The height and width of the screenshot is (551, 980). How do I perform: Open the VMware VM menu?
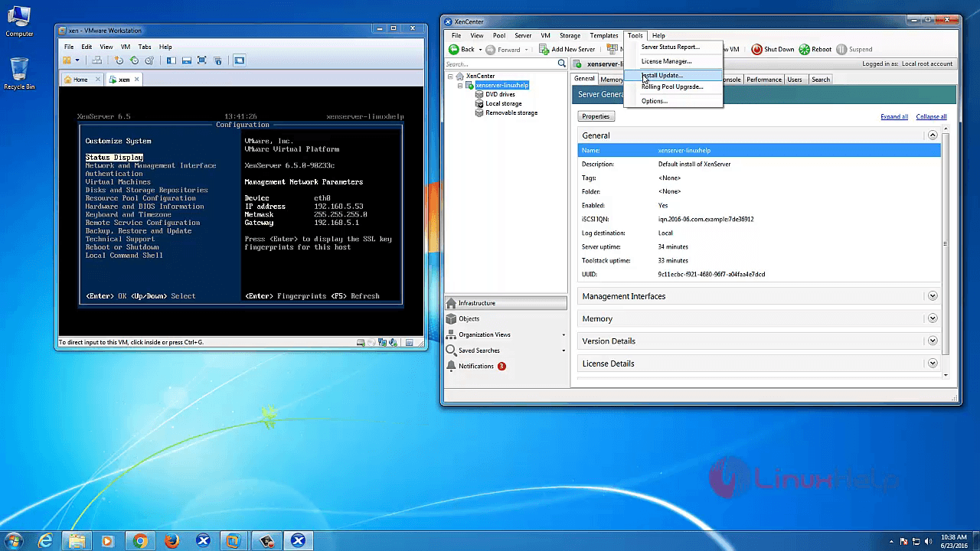tap(126, 47)
